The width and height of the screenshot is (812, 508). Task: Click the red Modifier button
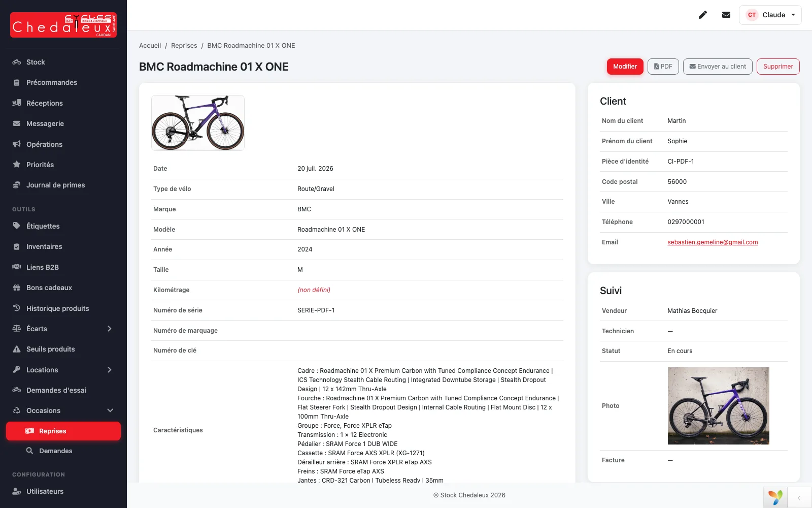click(x=625, y=67)
